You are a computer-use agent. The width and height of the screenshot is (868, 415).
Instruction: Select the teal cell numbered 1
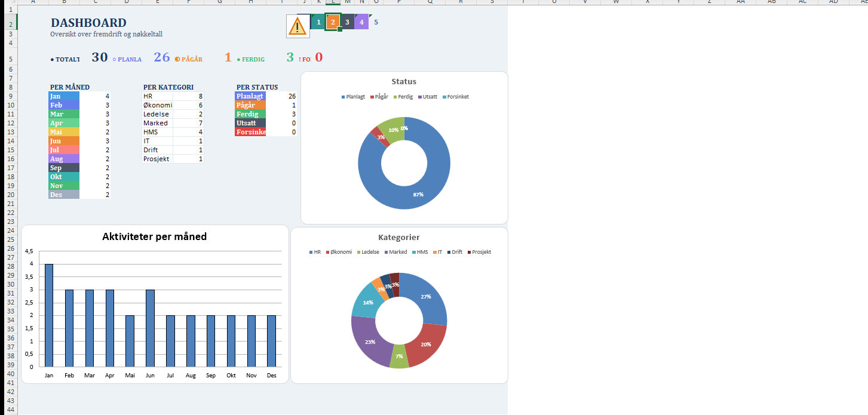(318, 23)
